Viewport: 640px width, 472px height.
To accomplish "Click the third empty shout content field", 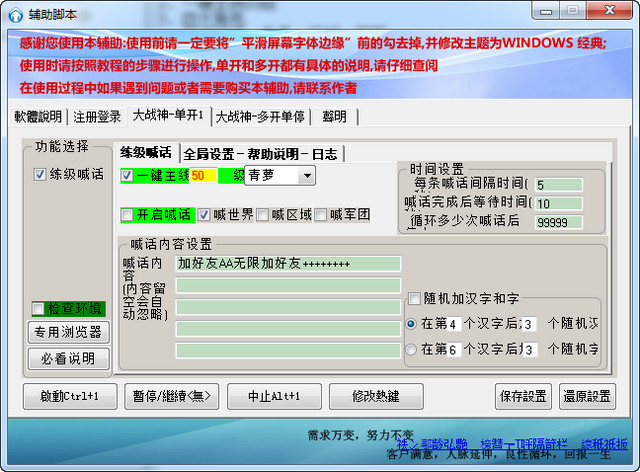I will click(288, 307).
